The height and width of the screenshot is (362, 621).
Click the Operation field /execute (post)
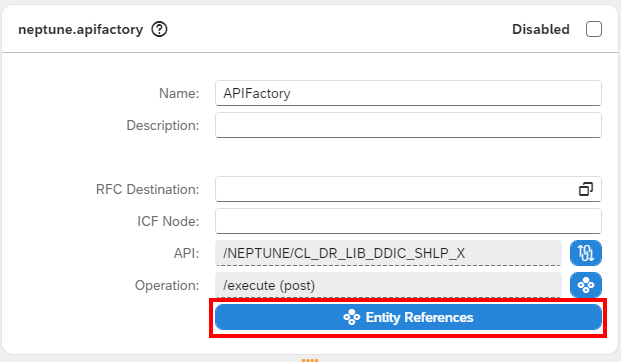[389, 285]
